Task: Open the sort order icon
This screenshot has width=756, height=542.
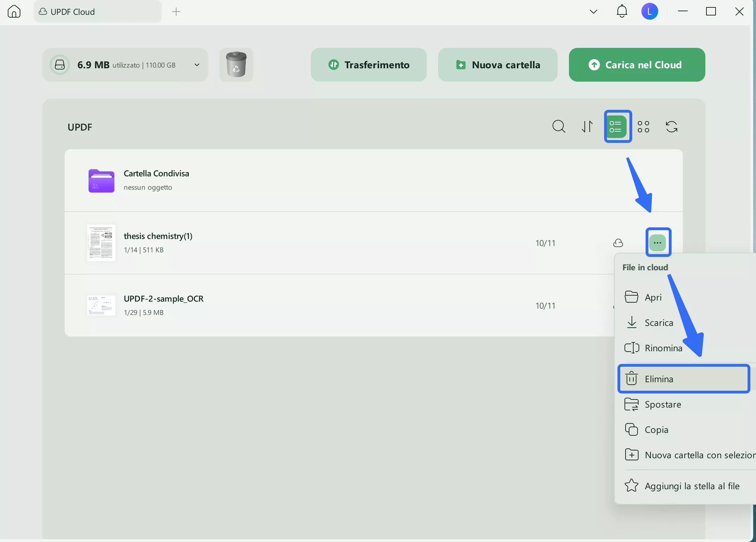Action: [x=587, y=126]
